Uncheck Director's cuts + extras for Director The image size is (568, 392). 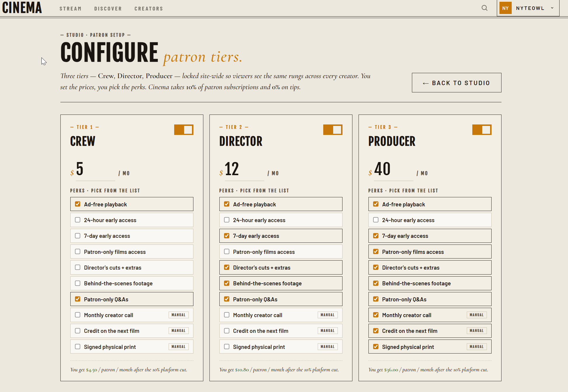[227, 267]
